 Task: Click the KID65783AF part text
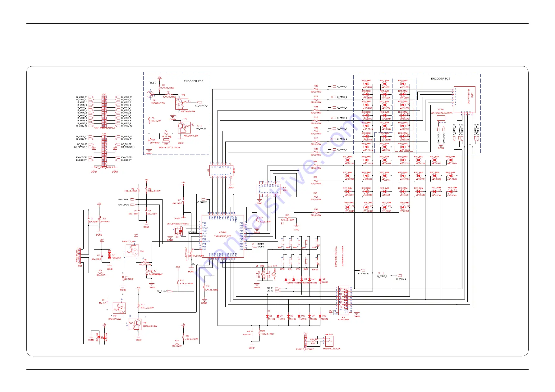(343, 320)
